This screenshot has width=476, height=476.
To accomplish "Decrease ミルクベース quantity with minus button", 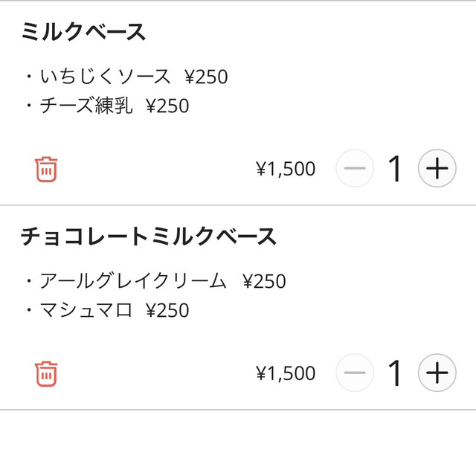I will click(x=355, y=169).
